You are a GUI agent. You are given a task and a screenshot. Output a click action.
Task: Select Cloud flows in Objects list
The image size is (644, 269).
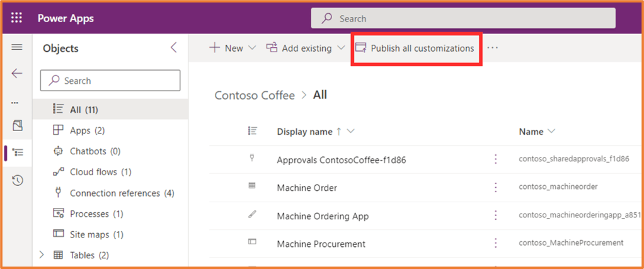[x=100, y=172]
